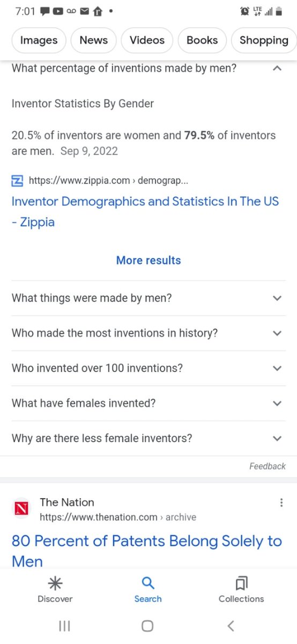Image resolution: width=297 pixels, height=644 pixels.
Task: Open the recent apps button
Action: click(x=64, y=626)
